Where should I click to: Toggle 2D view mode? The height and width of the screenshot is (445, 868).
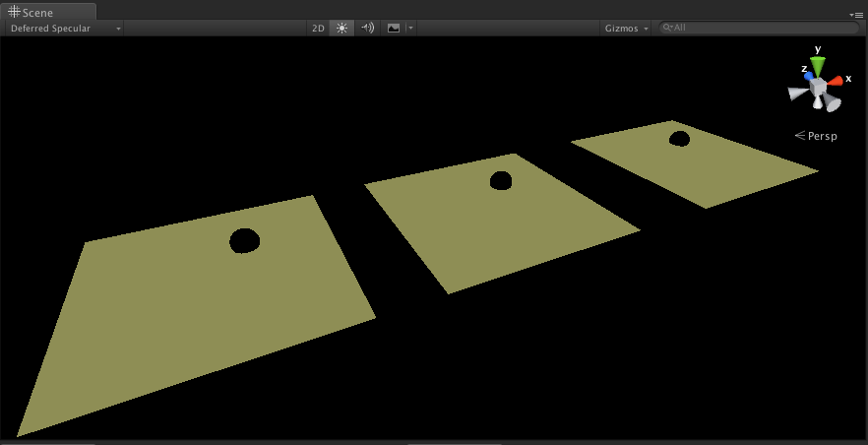pyautogui.click(x=318, y=29)
